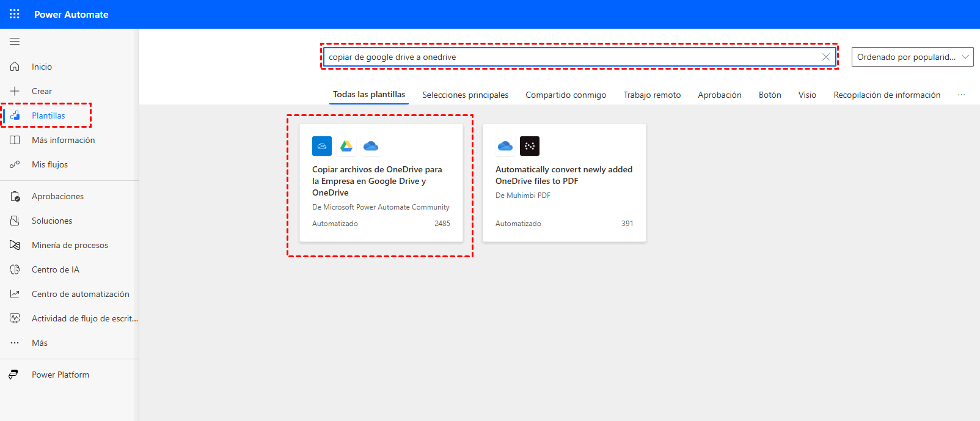Open Copiar archivos de OneDrive template title
Viewport: 980px width, 421px height.
point(377,181)
